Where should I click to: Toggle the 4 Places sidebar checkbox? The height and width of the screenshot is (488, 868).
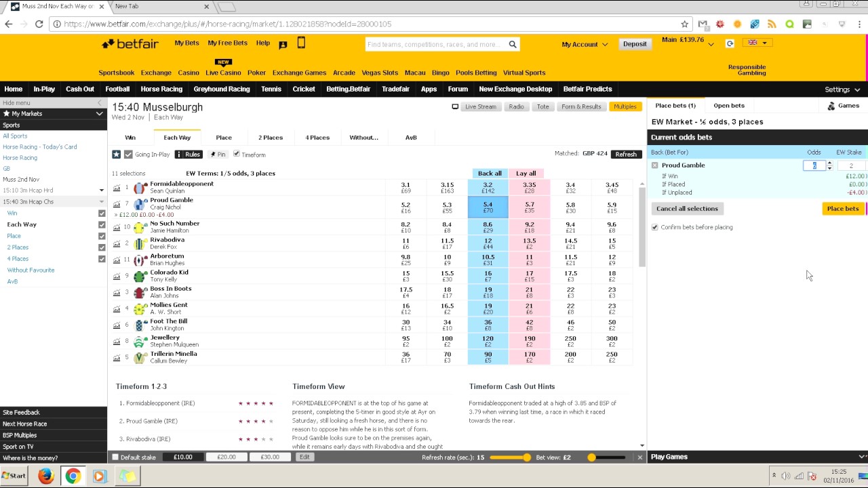pyautogui.click(x=102, y=259)
